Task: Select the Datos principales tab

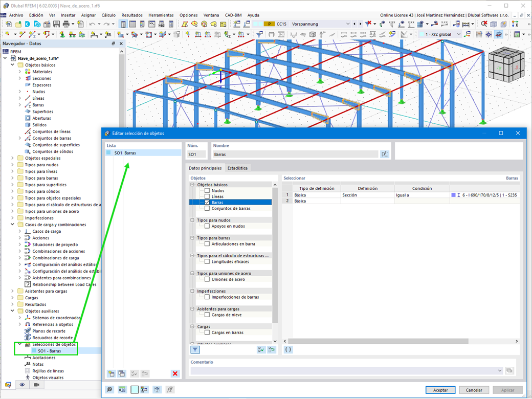Action: (205, 168)
